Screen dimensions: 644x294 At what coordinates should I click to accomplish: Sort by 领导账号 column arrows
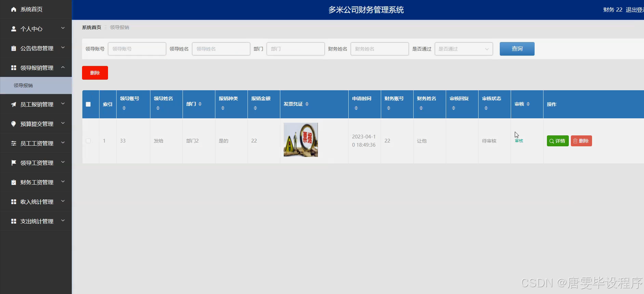tap(124, 108)
